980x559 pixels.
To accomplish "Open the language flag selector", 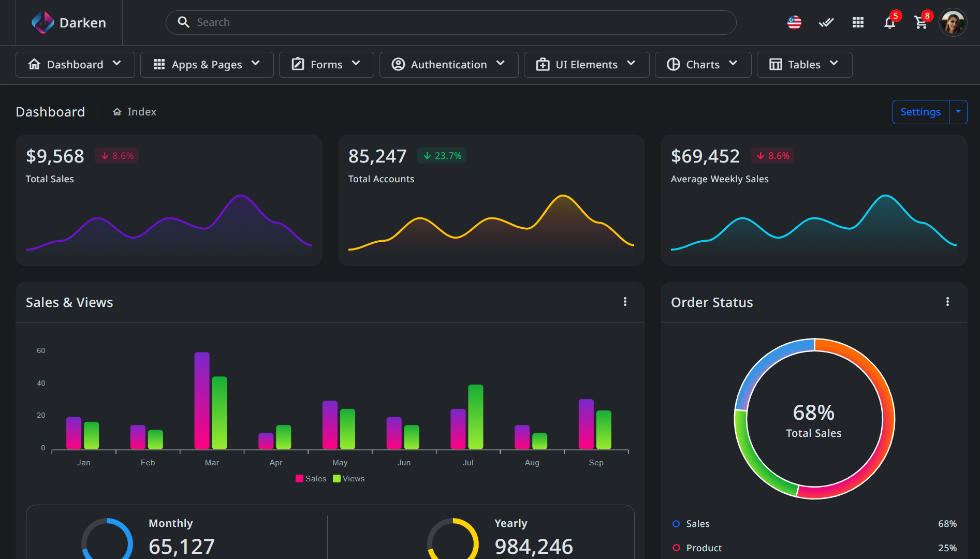I will pyautogui.click(x=794, y=22).
